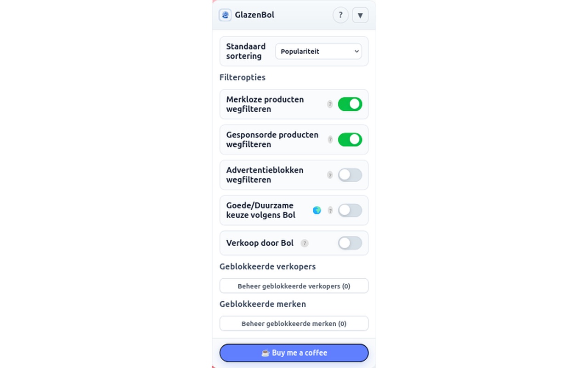This screenshot has height=368, width=588.
Task: Click the question mark beside Goede/Duurzame keuze
Action: tap(330, 210)
